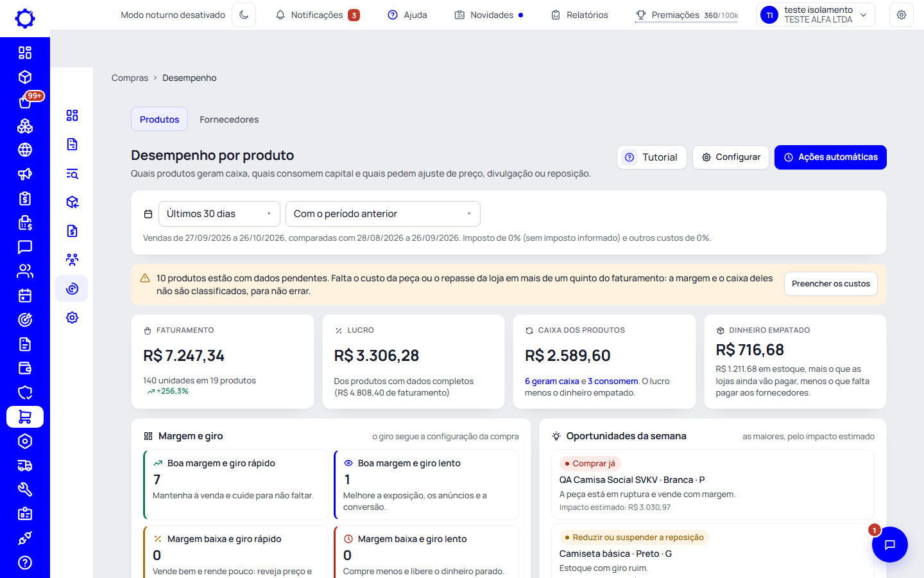
Task: Select the Produtos tab
Action: [x=159, y=119]
